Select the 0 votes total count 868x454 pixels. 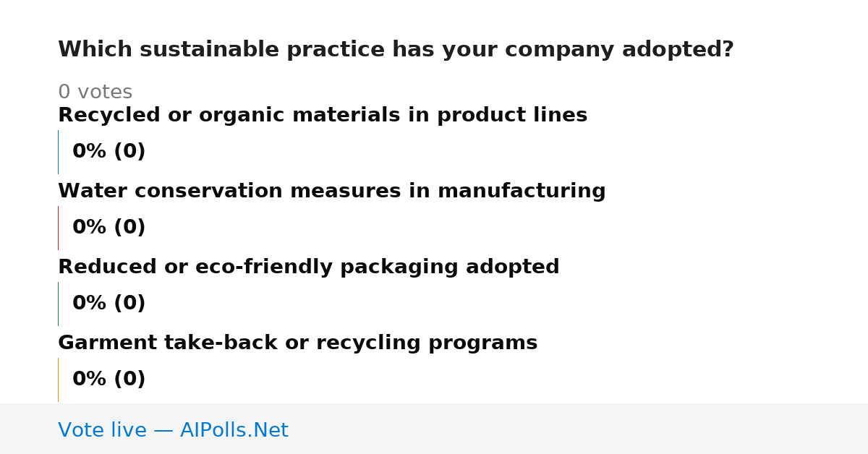point(95,93)
